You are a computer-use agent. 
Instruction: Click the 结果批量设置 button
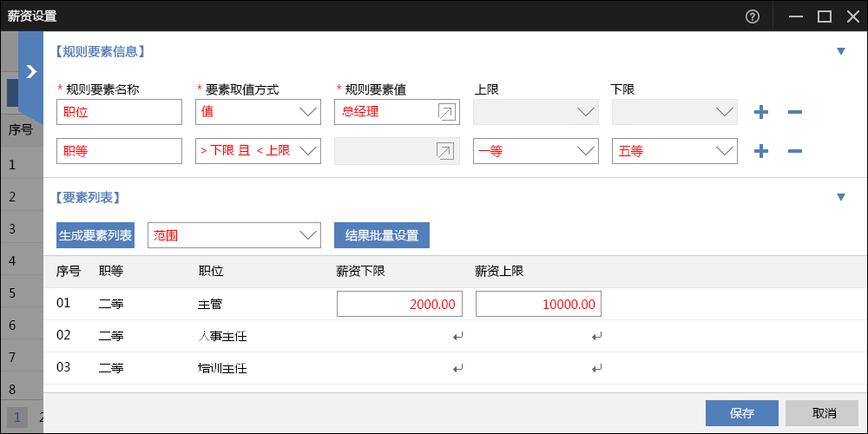382,235
